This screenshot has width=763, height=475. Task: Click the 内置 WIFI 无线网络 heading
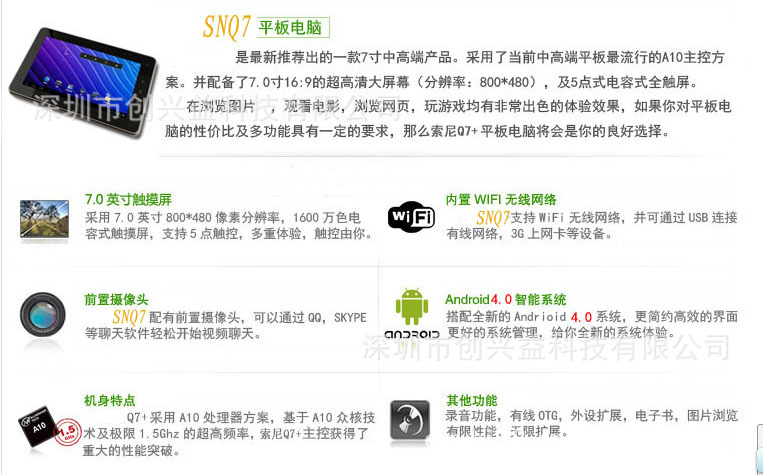pos(501,200)
